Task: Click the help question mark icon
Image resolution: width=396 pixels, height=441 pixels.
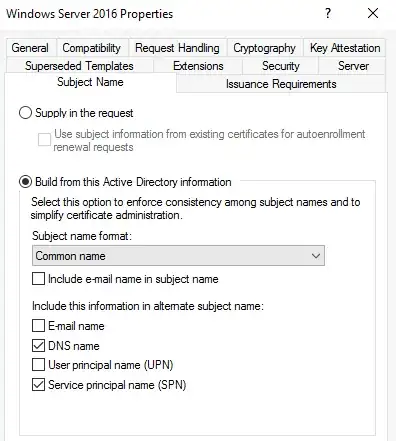Action: [328, 14]
